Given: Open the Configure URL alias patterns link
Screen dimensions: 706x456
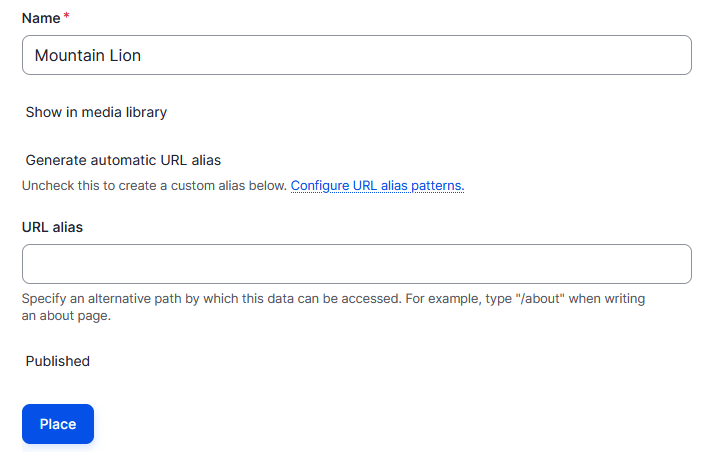Looking at the screenshot, I should pyautogui.click(x=377, y=185).
